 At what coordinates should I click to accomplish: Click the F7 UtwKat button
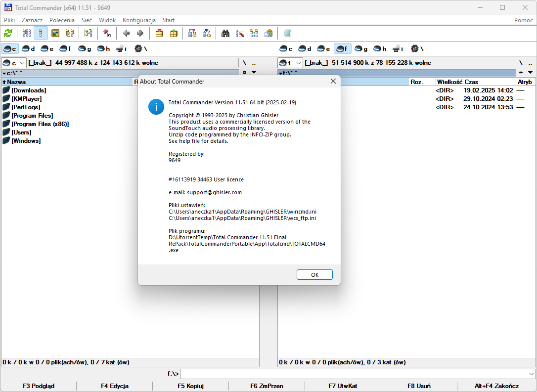(x=343, y=386)
